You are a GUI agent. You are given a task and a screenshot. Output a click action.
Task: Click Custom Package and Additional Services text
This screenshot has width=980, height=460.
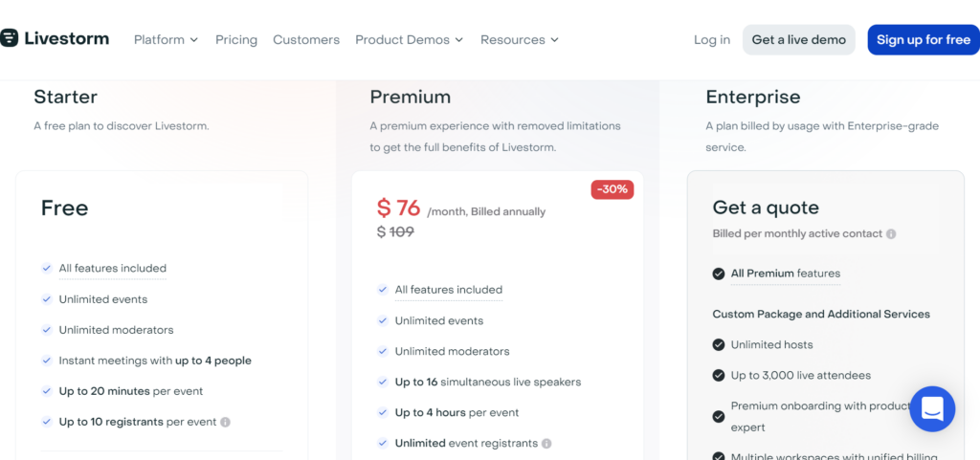pyautogui.click(x=821, y=314)
